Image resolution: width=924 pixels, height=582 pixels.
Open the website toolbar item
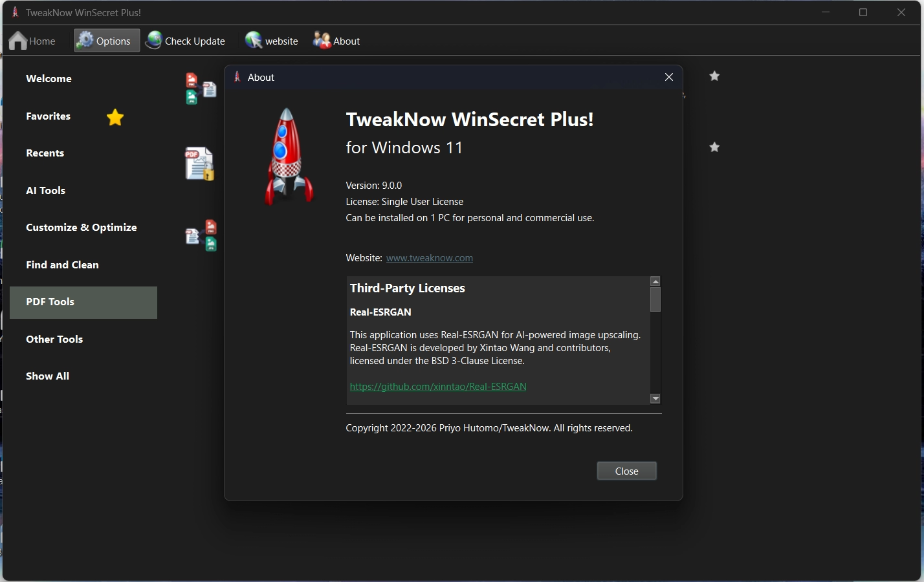(x=272, y=41)
